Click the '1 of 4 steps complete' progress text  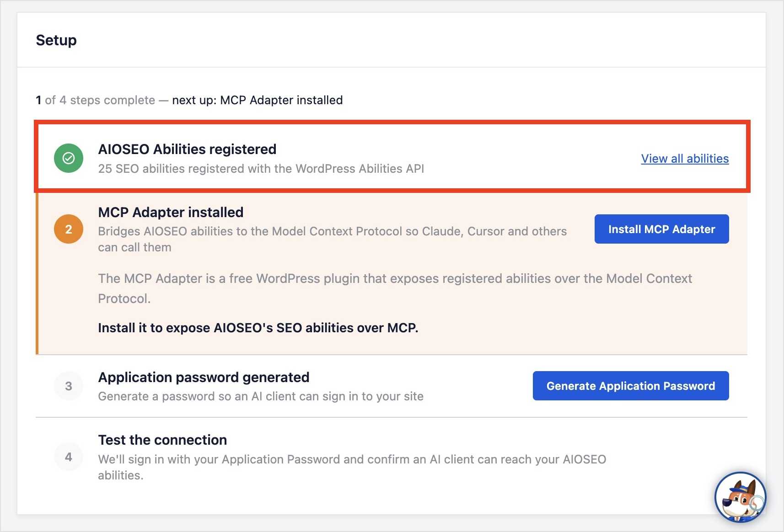[x=96, y=100]
